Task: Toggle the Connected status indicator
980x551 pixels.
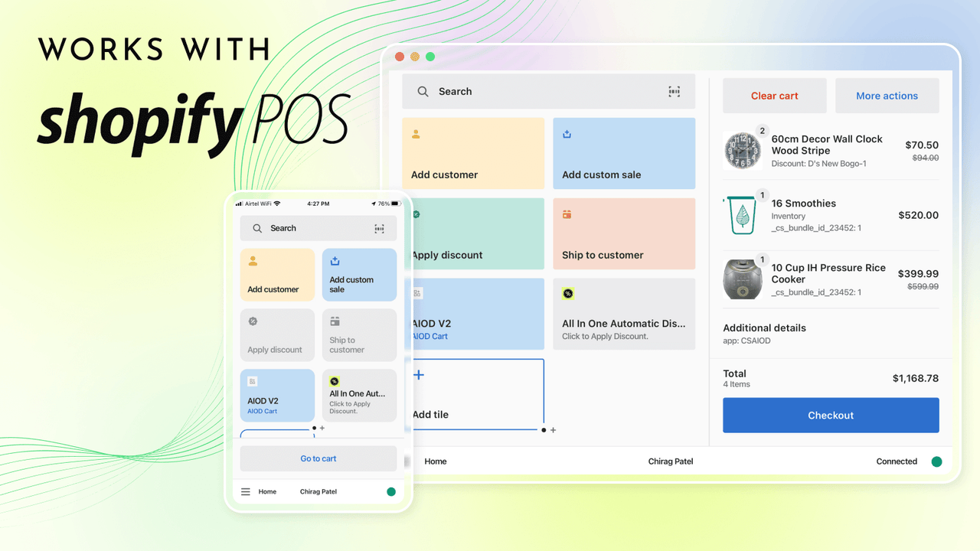Action: [x=936, y=461]
